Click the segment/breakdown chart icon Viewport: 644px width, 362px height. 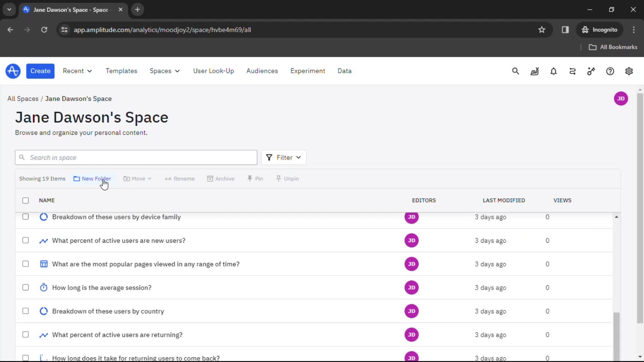[x=43, y=217]
